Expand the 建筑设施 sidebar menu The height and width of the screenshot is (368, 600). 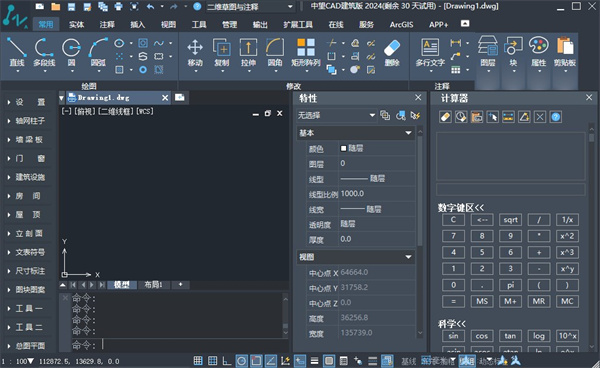click(28, 177)
